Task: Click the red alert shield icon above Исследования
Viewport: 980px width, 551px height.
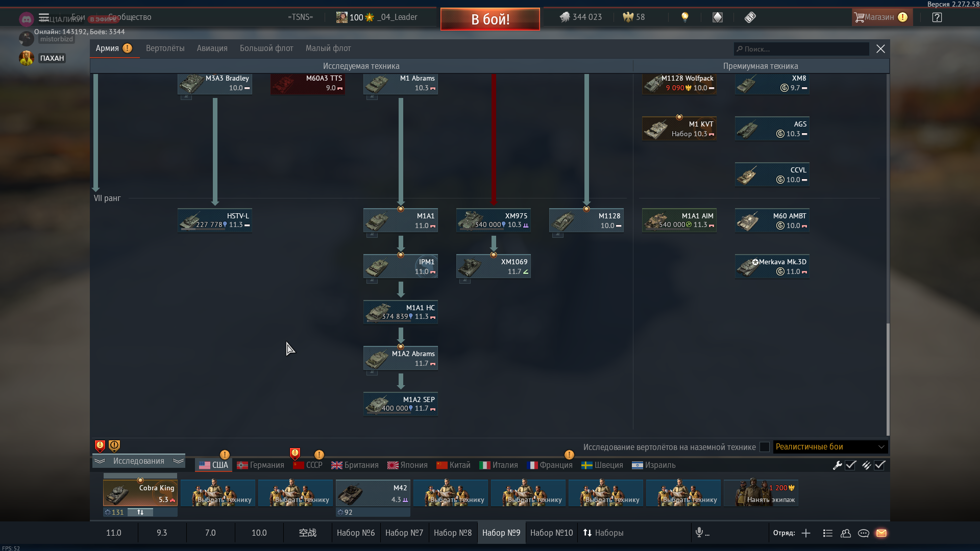Action: (100, 446)
